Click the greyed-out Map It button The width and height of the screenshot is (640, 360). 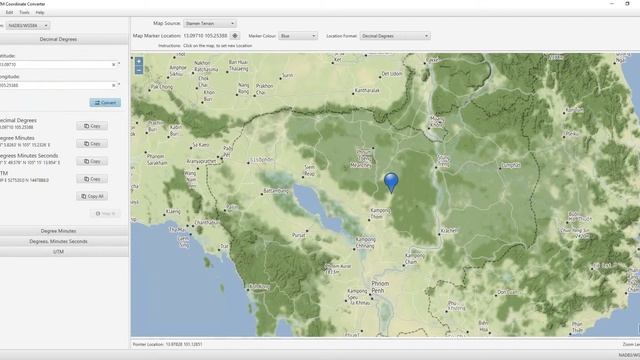(x=105, y=213)
